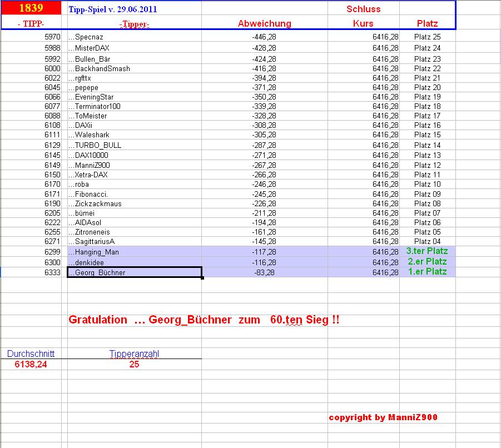Click the 6416,28 value in Georg_Büchner row

click(x=385, y=272)
